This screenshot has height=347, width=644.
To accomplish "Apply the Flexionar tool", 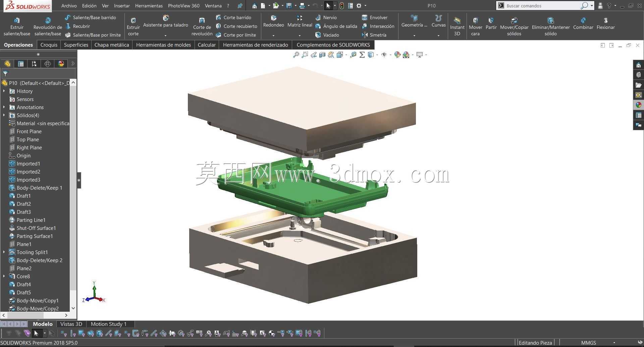I will pyautogui.click(x=606, y=23).
